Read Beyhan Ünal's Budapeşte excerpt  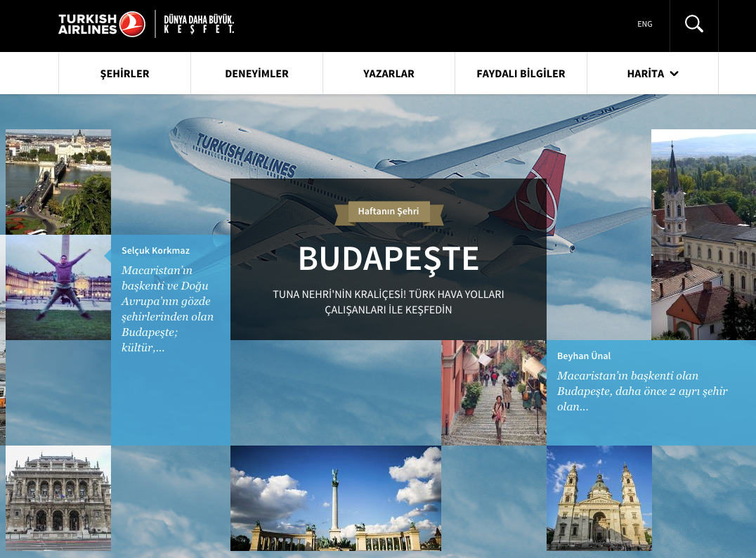tap(642, 391)
